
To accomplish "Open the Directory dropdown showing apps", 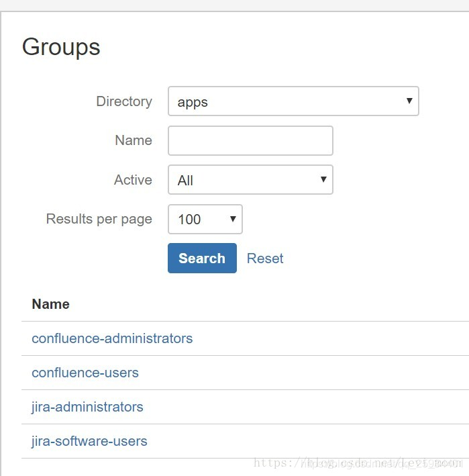I will coord(293,101).
